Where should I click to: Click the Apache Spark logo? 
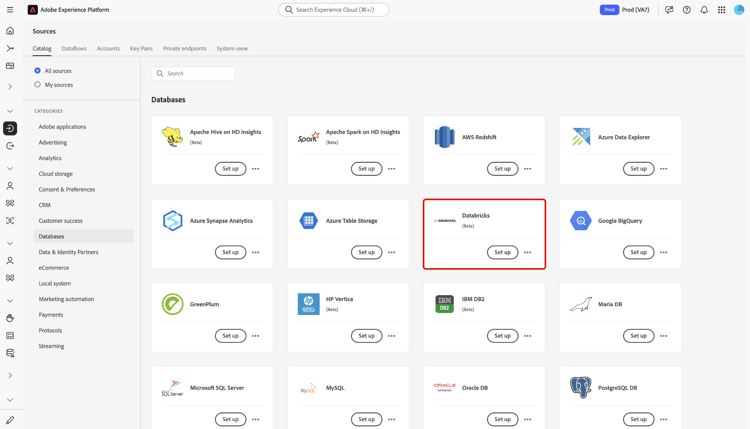coord(309,137)
